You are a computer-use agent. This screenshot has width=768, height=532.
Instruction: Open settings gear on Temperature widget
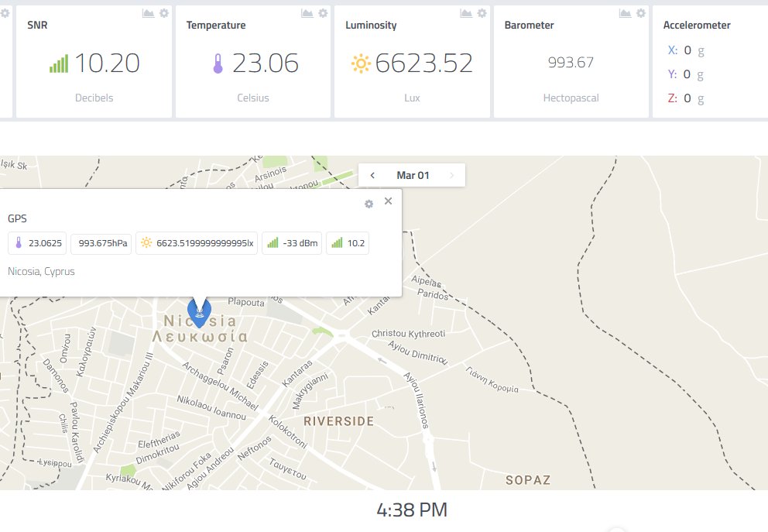(323, 13)
